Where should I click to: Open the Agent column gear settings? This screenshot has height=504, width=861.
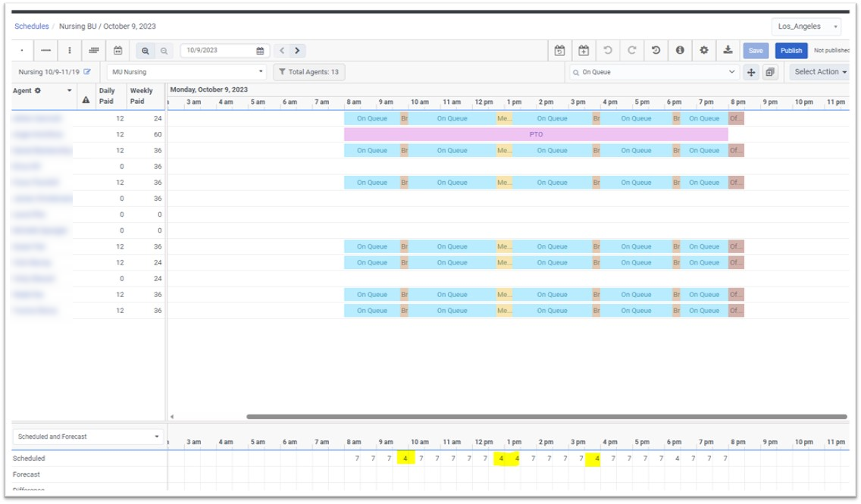click(x=38, y=91)
